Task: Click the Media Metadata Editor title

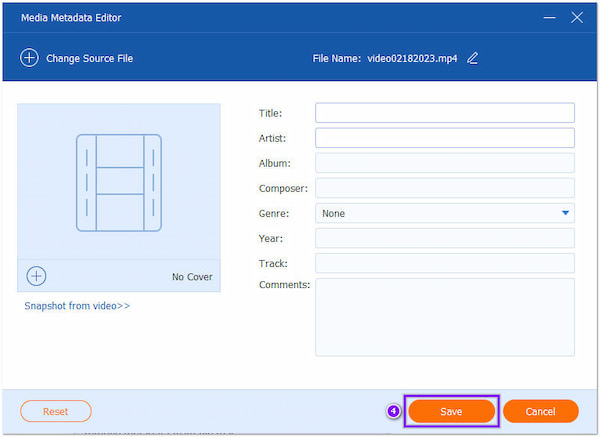Action: tap(71, 18)
